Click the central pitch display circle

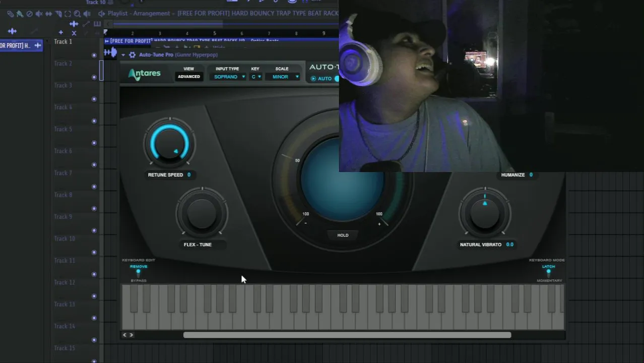tap(343, 179)
